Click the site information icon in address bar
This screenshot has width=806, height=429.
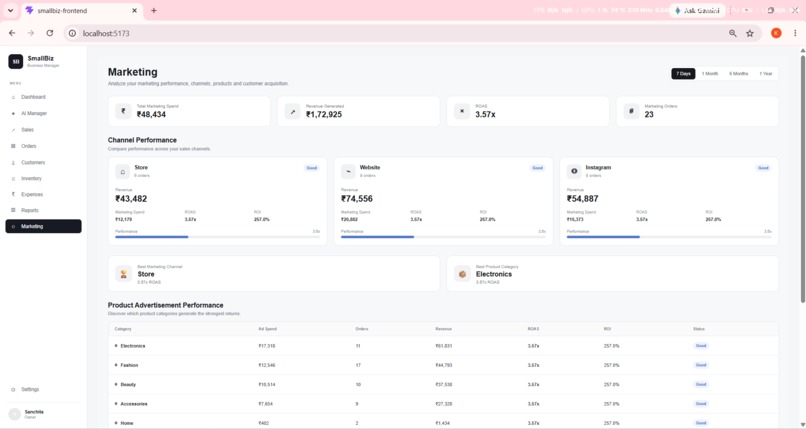tap(72, 33)
